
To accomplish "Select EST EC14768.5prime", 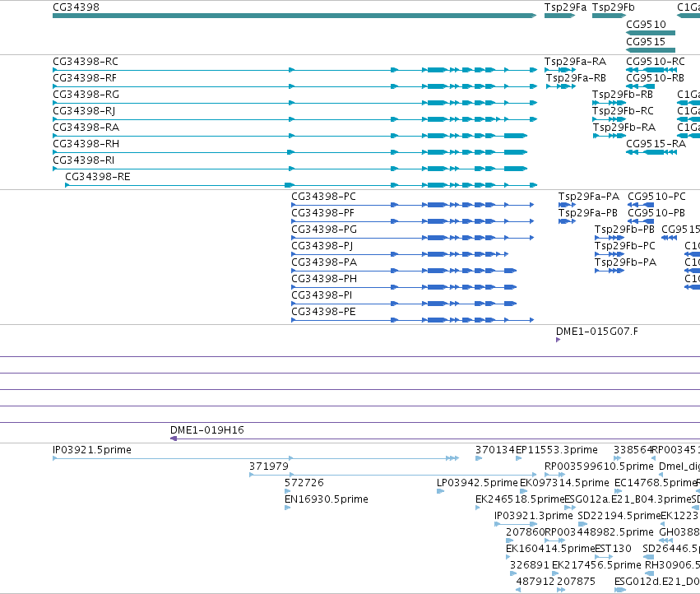I will click(x=655, y=483).
